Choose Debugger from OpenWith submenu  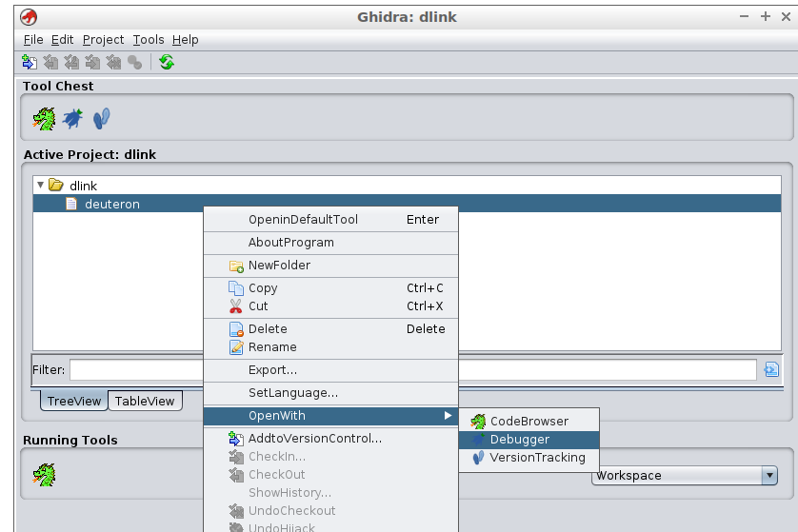click(519, 440)
